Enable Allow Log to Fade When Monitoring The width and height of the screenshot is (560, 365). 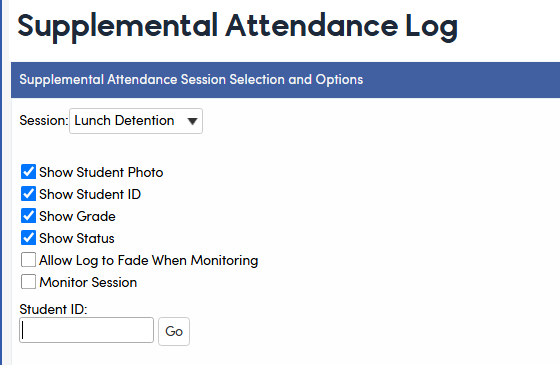(28, 260)
